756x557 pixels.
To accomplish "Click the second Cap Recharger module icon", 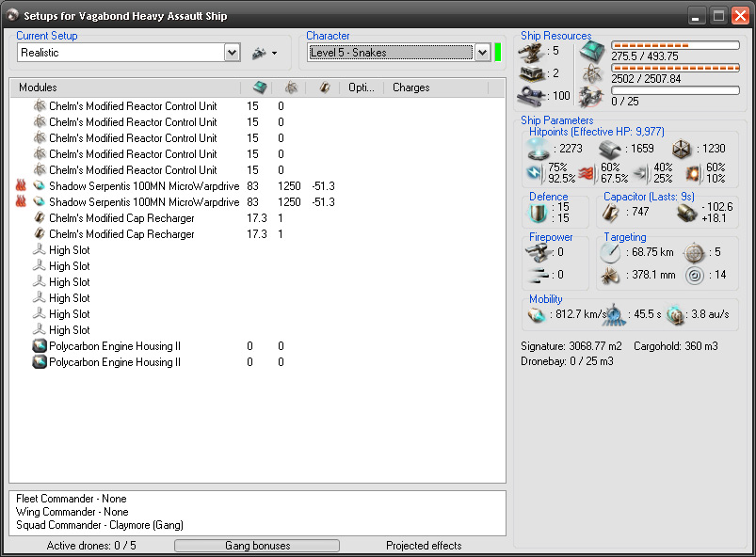I will [x=39, y=233].
